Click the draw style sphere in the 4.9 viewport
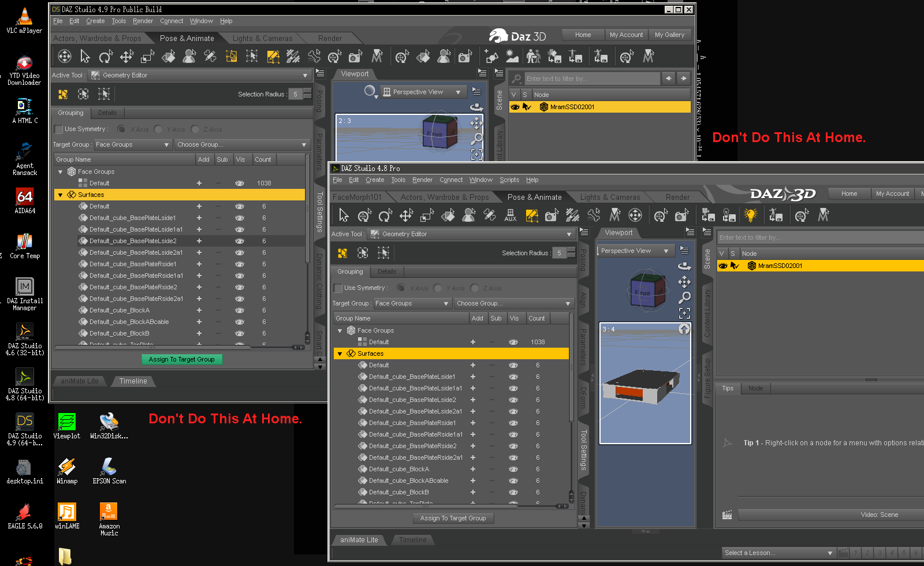924x566 pixels. (370, 91)
